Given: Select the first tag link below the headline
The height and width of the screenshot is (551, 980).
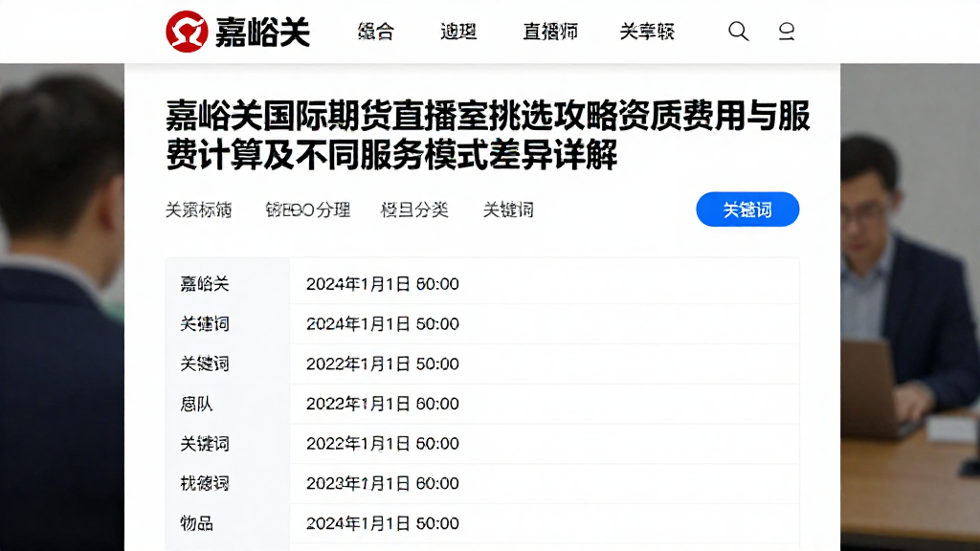Looking at the screenshot, I should pos(198,209).
